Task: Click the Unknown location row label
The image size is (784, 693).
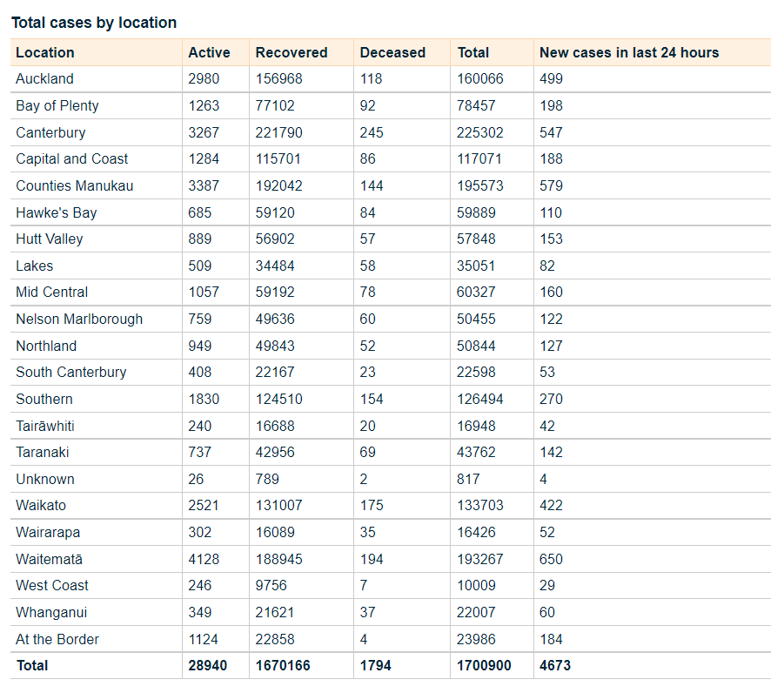Action: 45,479
